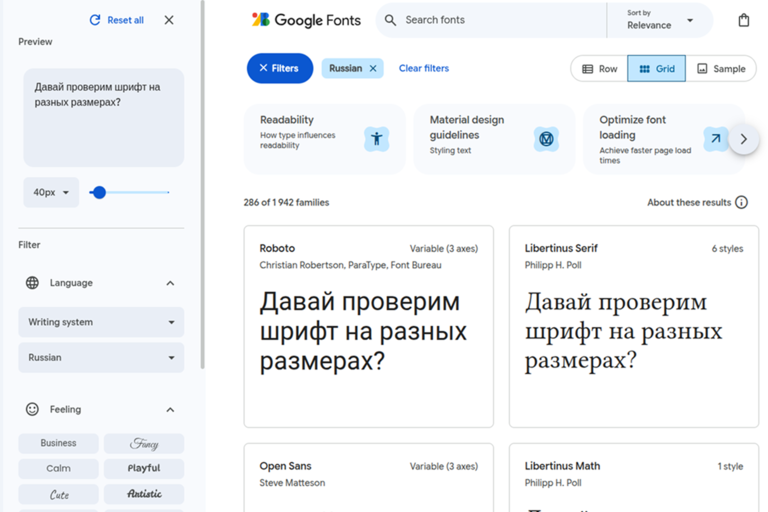Open the Open Sans font card
The width and height of the screenshot is (768, 512).
click(x=369, y=478)
